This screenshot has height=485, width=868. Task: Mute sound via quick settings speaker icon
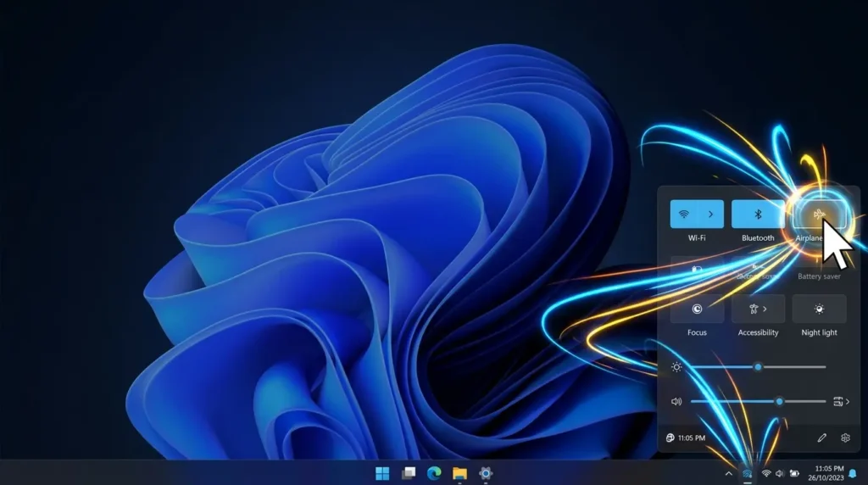click(x=676, y=401)
